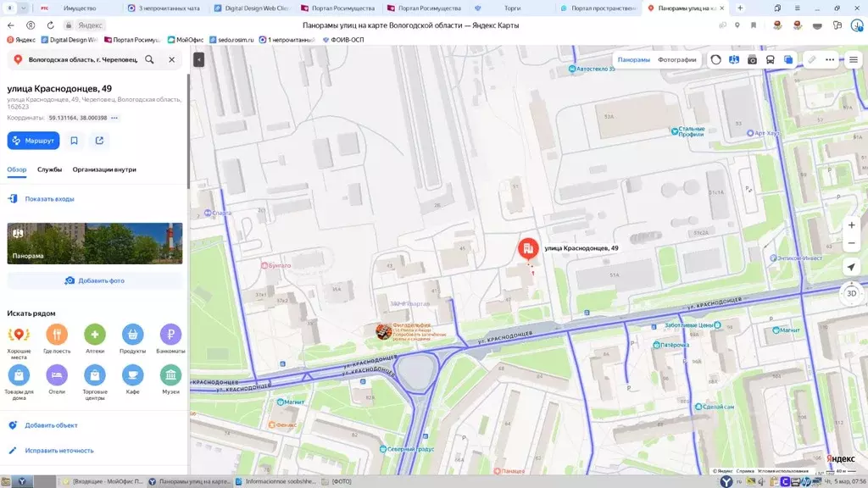Switch to the Службы tab
This screenshot has width=868, height=488.
click(49, 169)
